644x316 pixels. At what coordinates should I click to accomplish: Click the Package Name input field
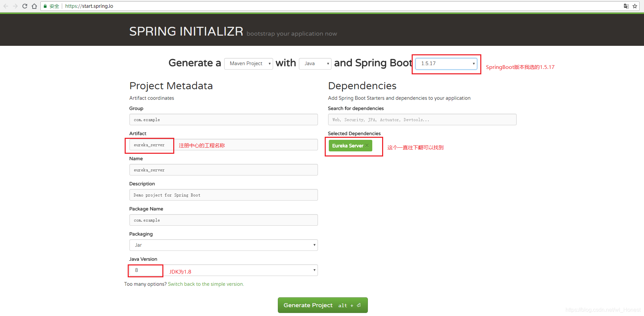(x=223, y=220)
